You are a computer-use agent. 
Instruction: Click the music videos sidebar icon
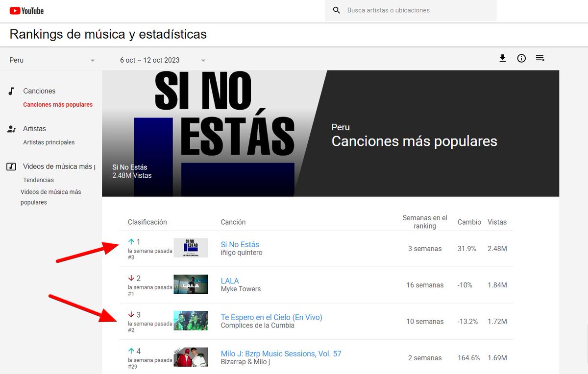11,166
